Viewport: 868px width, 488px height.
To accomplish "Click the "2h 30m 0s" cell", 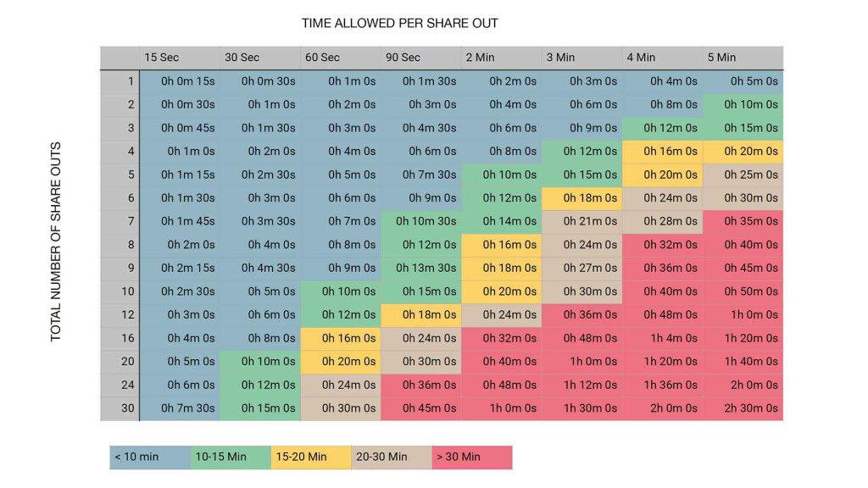I will [x=743, y=408].
